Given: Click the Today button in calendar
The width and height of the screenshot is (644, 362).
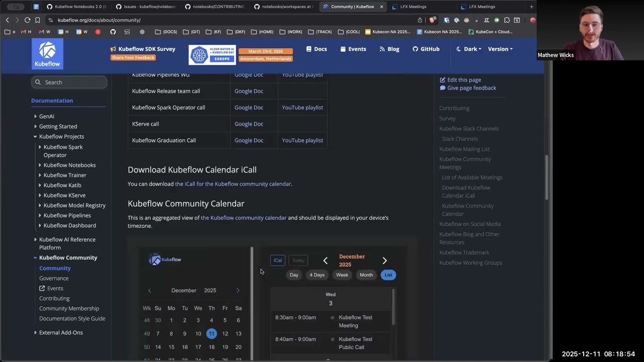Looking at the screenshot, I should (x=298, y=260).
